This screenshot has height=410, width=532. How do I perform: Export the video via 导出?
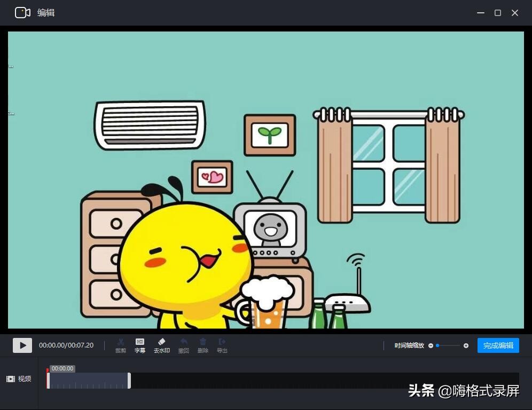222,345
